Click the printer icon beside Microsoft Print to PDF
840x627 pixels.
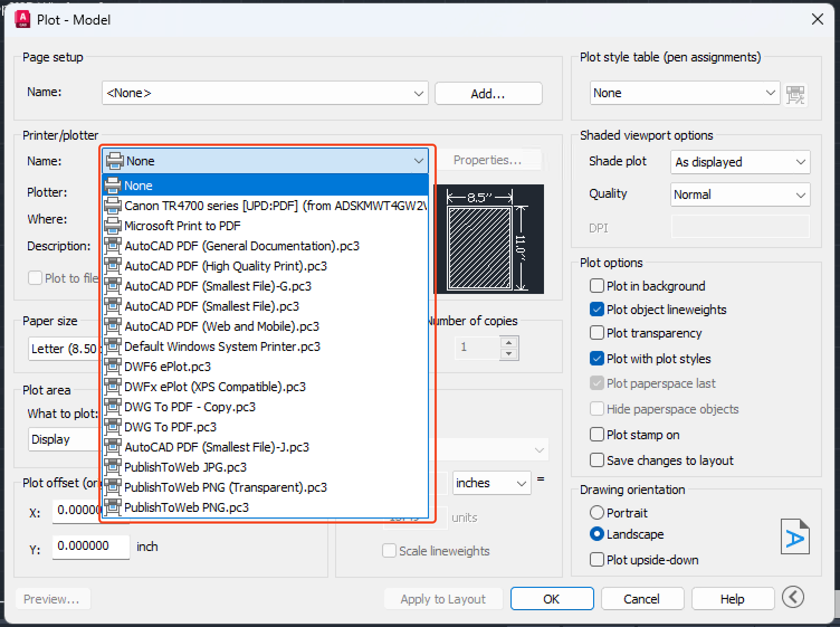pos(113,226)
